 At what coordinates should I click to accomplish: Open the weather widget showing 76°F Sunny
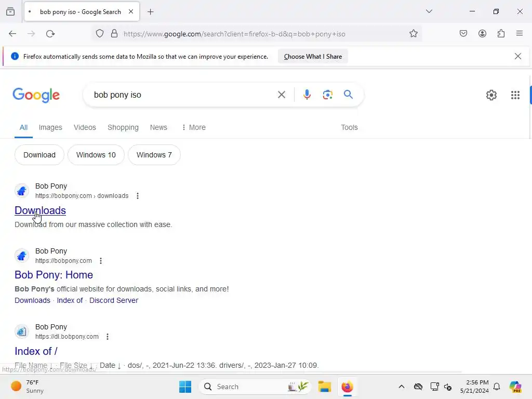(28, 387)
